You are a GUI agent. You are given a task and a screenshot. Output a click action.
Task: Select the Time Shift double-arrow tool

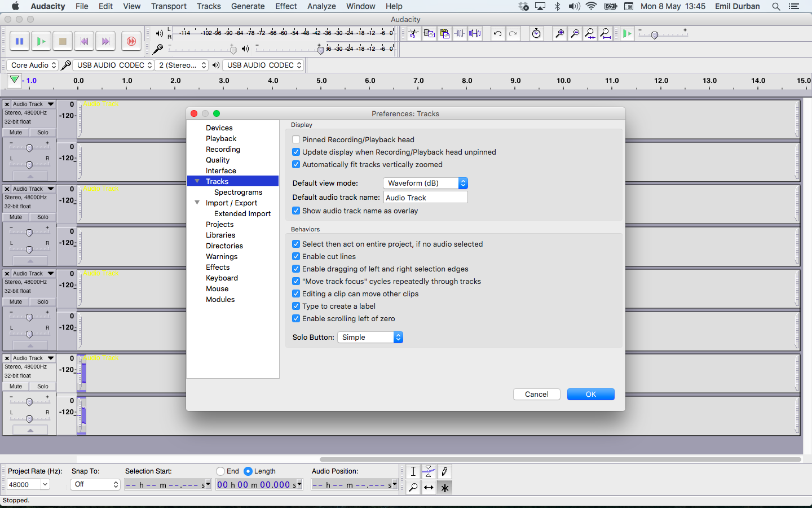pyautogui.click(x=429, y=487)
